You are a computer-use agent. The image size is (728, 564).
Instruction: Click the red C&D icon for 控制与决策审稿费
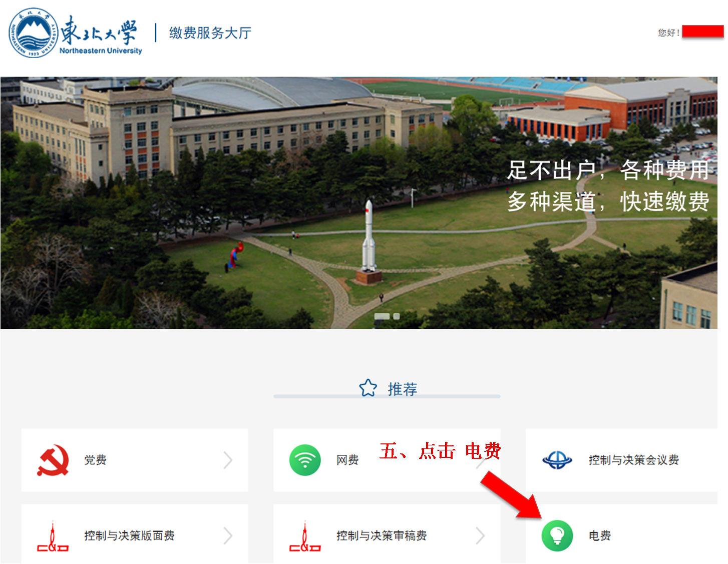click(305, 537)
